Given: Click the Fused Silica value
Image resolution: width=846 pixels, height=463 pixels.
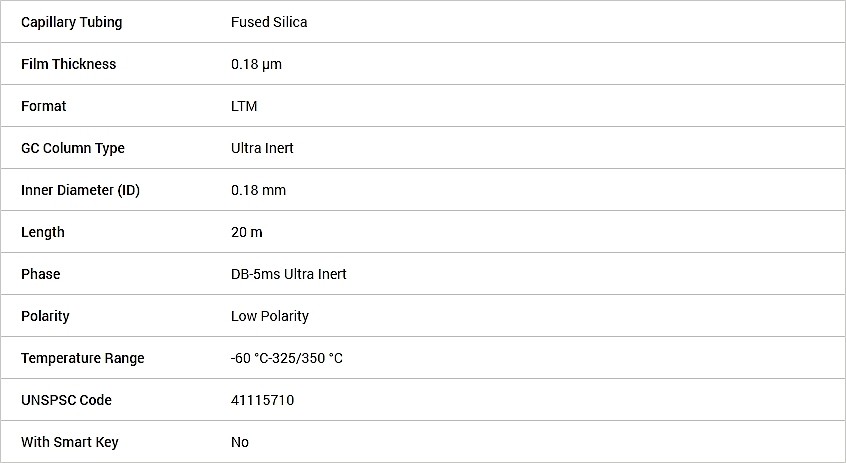Looking at the screenshot, I should click(269, 22).
